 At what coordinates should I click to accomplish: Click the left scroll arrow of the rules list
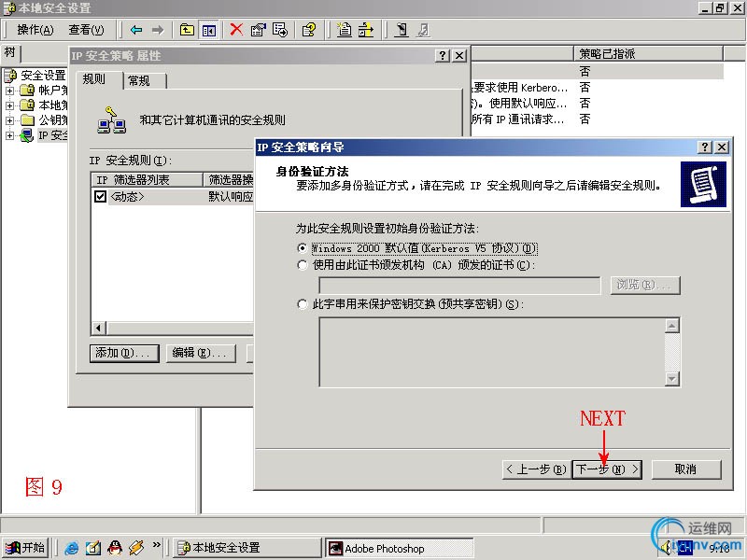(x=99, y=328)
